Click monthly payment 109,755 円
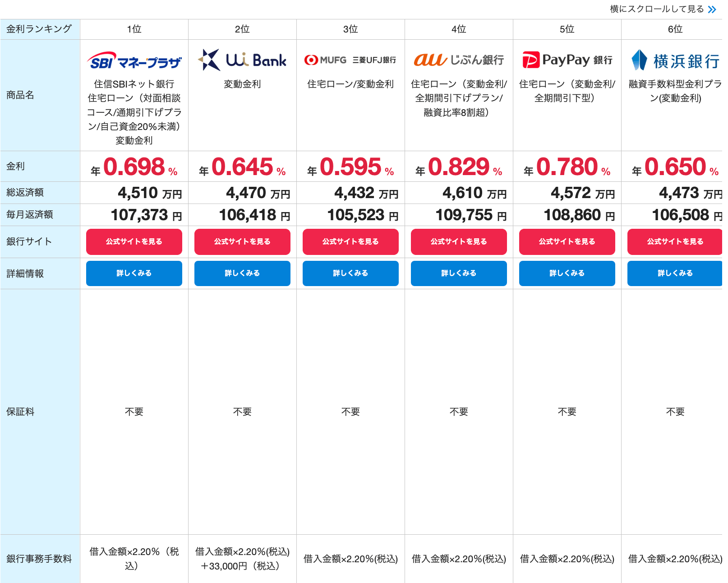This screenshot has height=583, width=728. [x=471, y=215]
